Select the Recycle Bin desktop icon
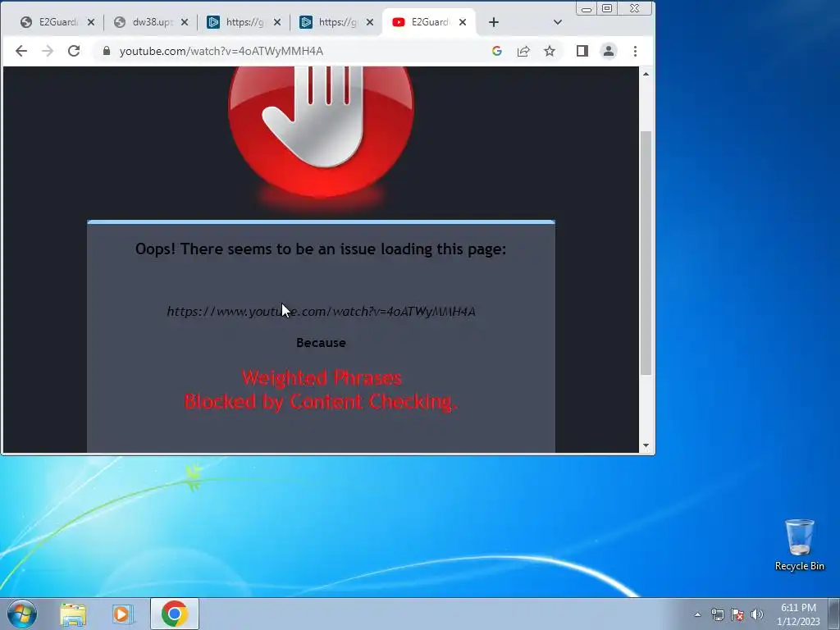This screenshot has width=840, height=630. [x=799, y=545]
